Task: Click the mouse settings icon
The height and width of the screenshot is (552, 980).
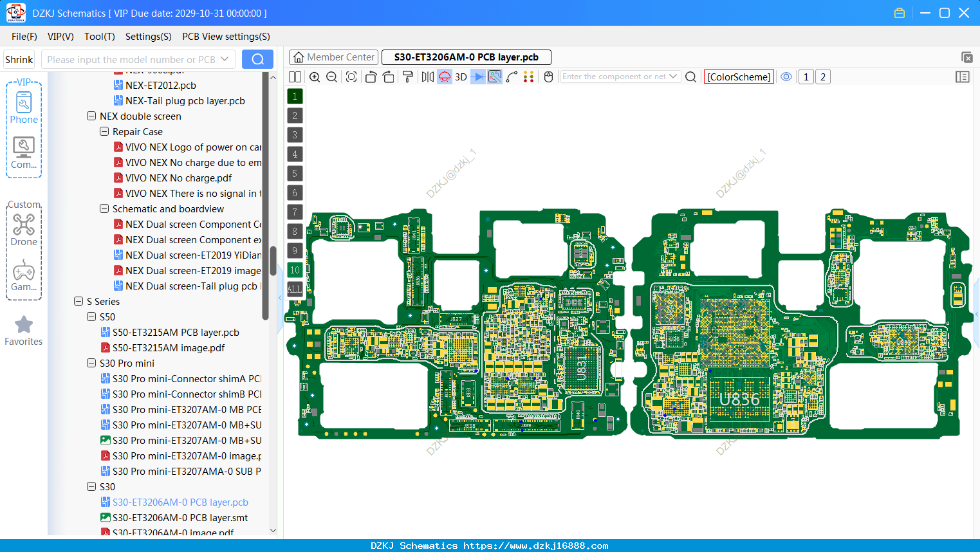Action: tap(548, 77)
